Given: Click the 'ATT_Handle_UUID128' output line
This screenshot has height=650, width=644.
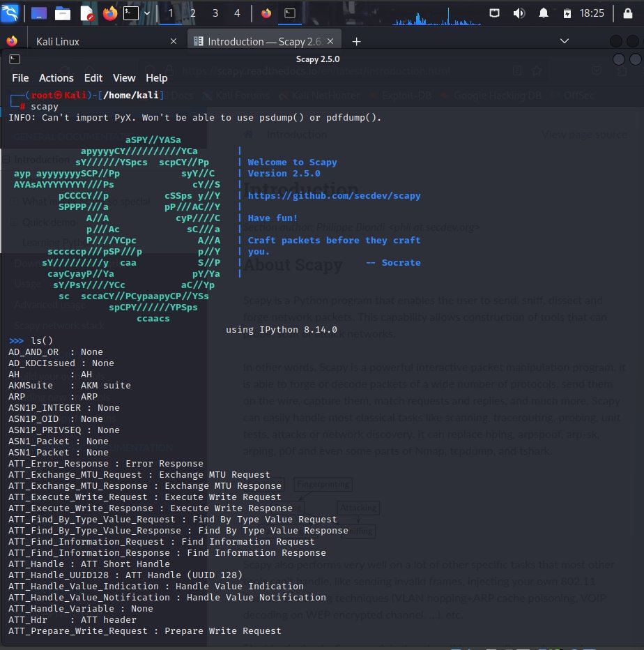Looking at the screenshot, I should [x=125, y=575].
